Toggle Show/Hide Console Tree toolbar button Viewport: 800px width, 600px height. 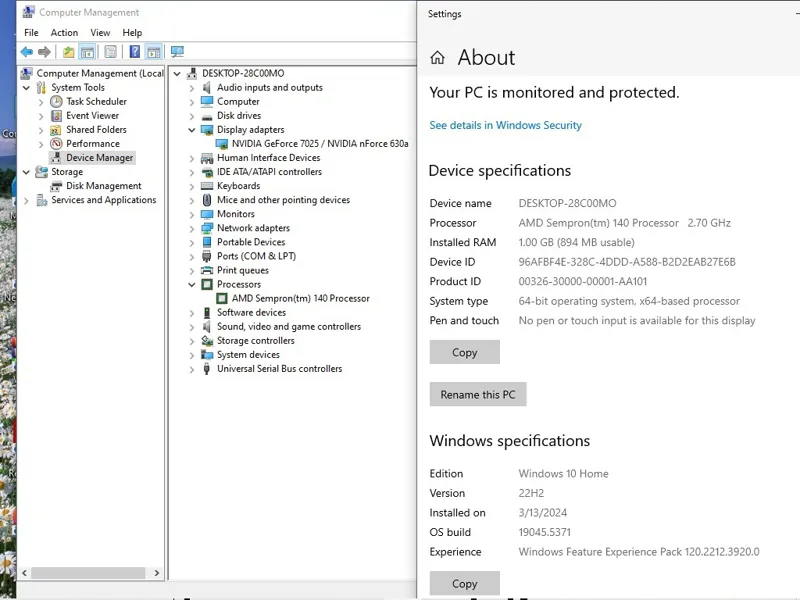point(88,52)
